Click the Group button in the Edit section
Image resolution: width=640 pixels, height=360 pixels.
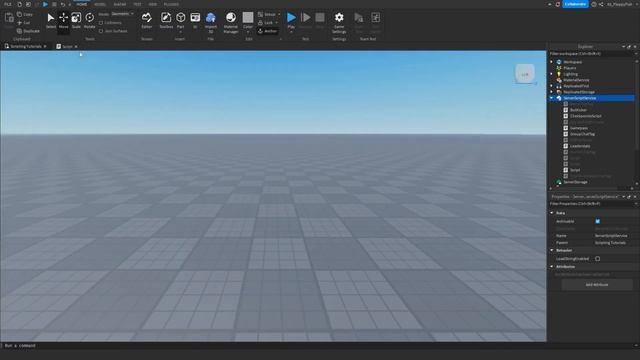(267, 14)
